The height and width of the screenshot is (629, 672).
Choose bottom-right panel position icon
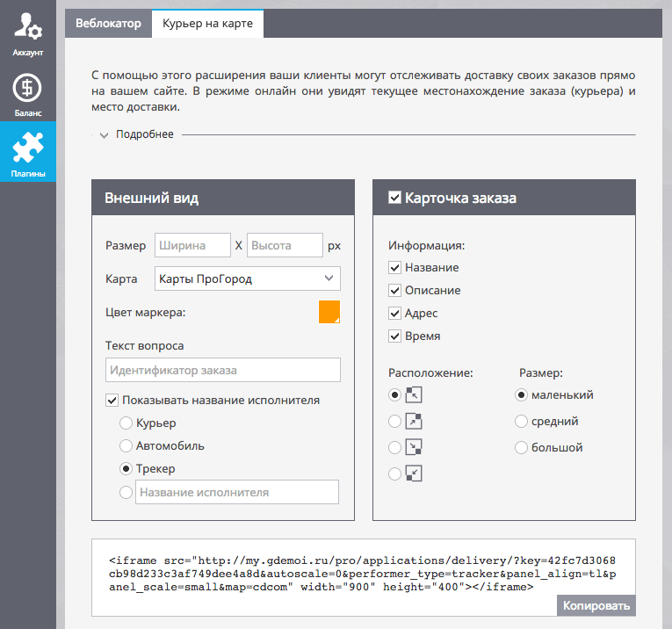tap(414, 448)
